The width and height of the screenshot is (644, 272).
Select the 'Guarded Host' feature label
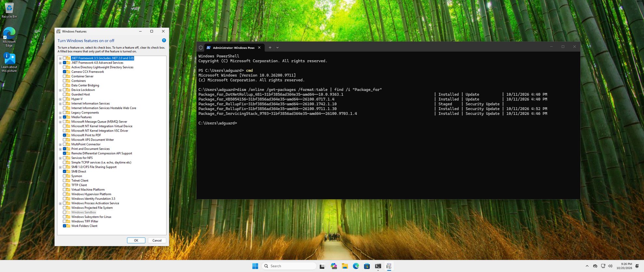coord(81,94)
